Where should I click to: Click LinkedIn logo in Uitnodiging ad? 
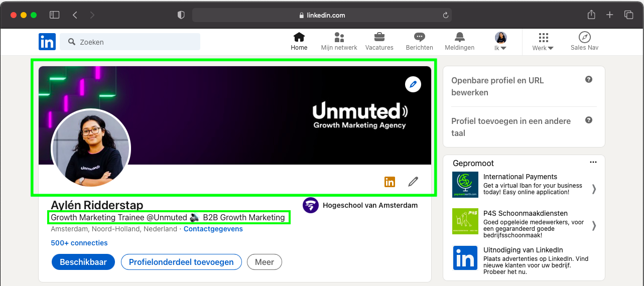pyautogui.click(x=465, y=258)
